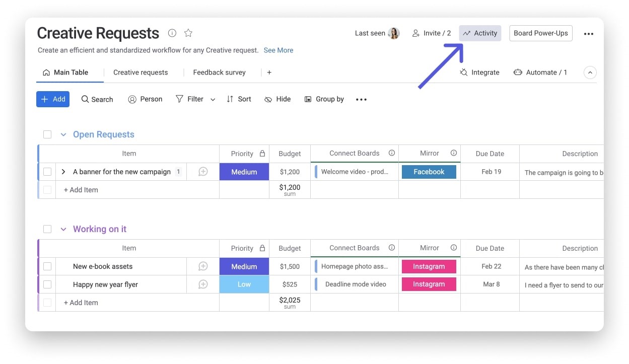
Task: Star the Creative Requests board
Action: click(x=188, y=33)
